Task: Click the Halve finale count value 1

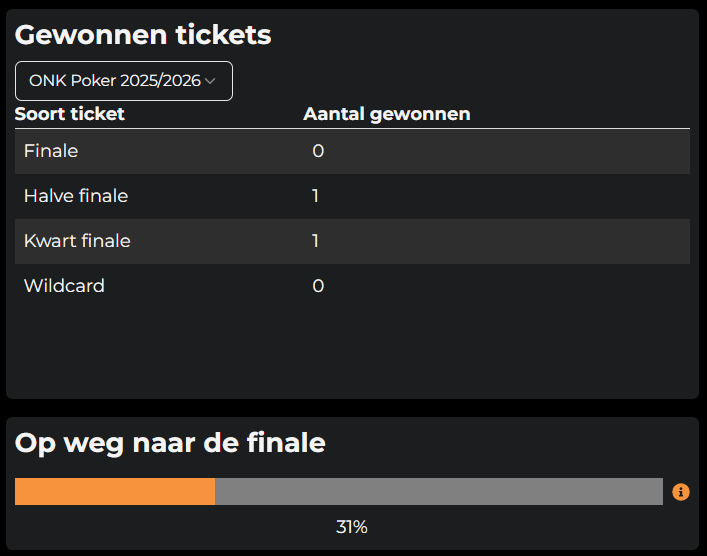Action: tap(315, 196)
